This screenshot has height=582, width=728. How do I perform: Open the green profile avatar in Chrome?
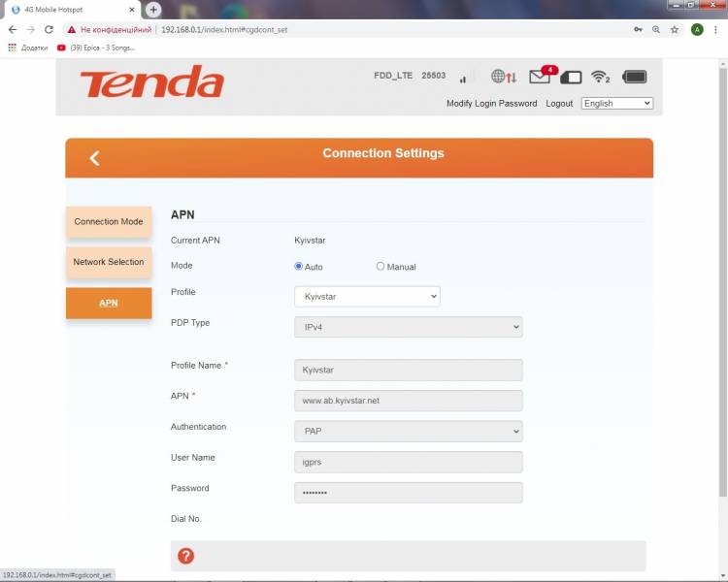tap(697, 30)
